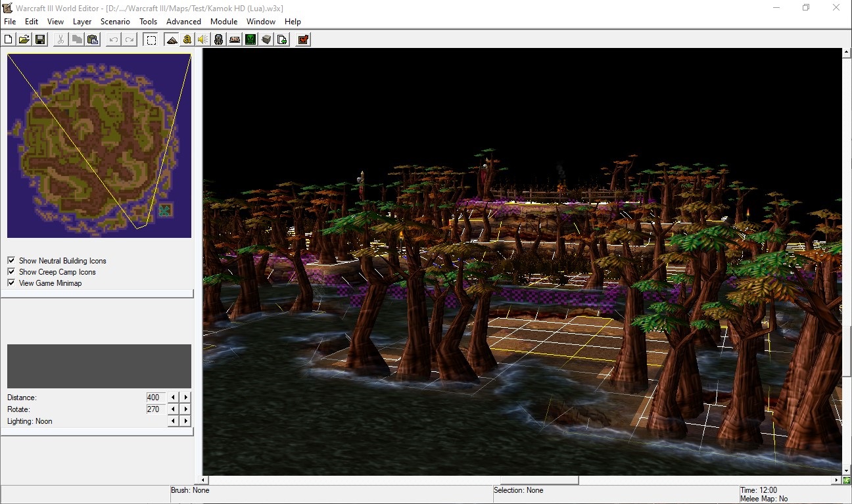Undo the last action via toolbar arrow
Screen dimensions: 852x504
pyautogui.click(x=113, y=39)
